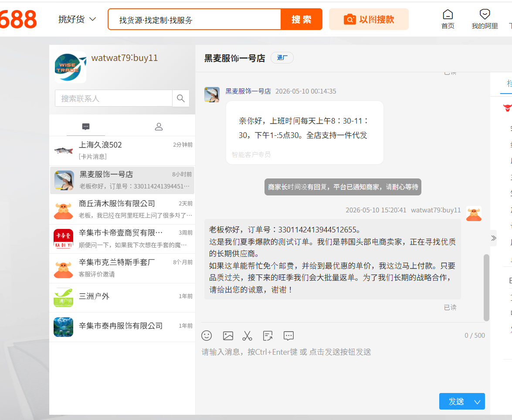
Task: Click the 辛集市泰冉服饰 landscape avatar
Action: pyautogui.click(x=63, y=327)
